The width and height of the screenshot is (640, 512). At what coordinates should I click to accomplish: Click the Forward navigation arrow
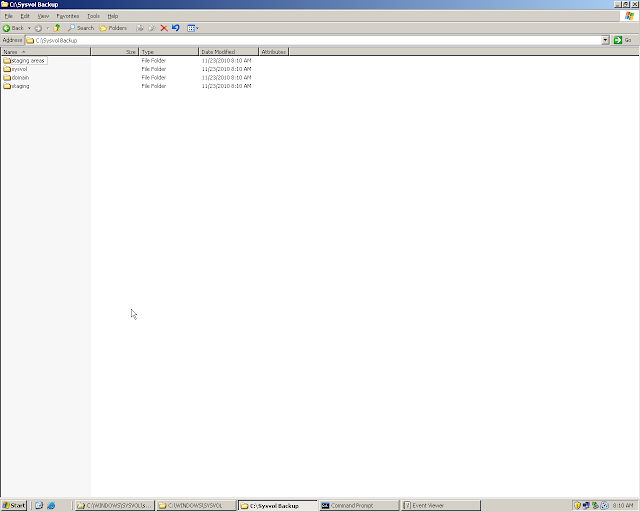pos(38,28)
